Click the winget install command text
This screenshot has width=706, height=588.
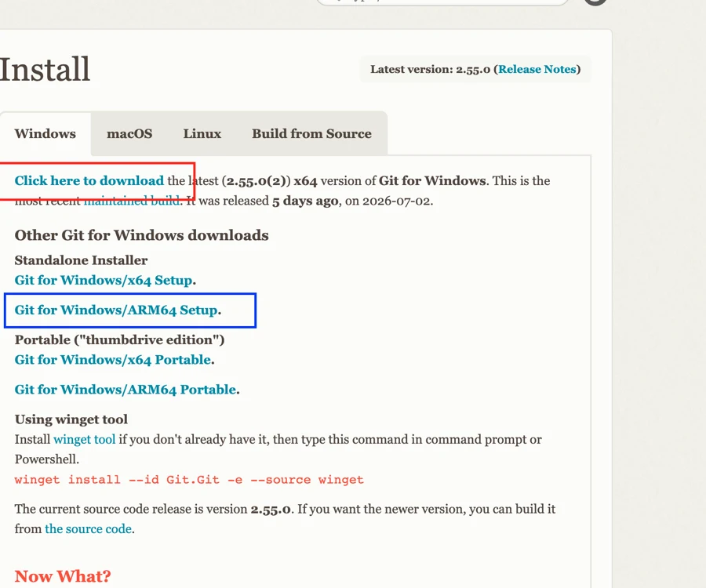tap(189, 480)
